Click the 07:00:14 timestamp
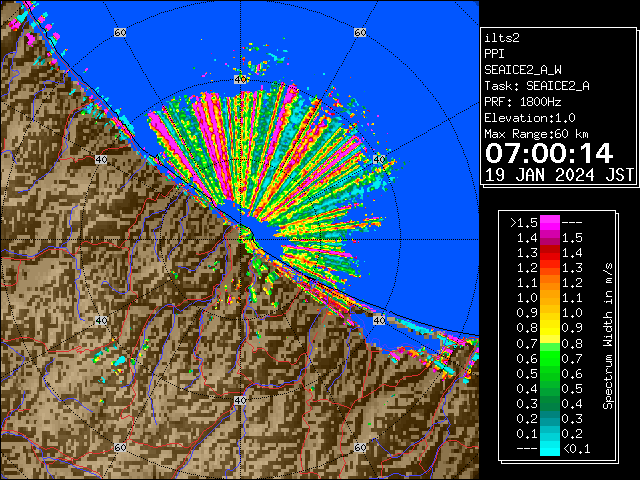The width and height of the screenshot is (640, 480). pyautogui.click(x=549, y=153)
